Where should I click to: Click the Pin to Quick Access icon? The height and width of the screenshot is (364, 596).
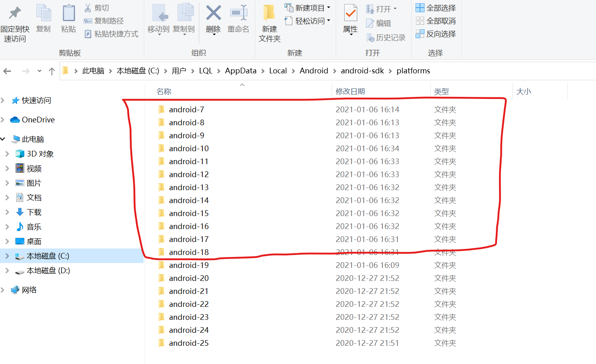tap(15, 13)
